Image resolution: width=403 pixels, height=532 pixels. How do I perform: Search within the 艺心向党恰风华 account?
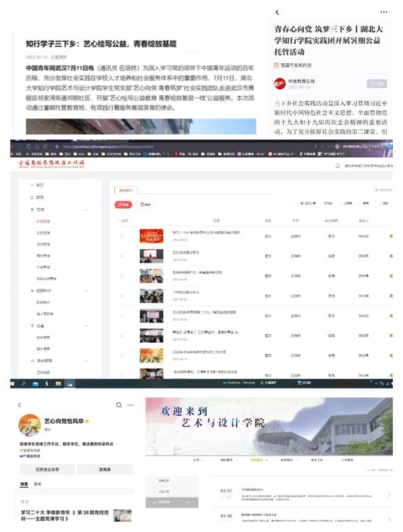point(119,405)
